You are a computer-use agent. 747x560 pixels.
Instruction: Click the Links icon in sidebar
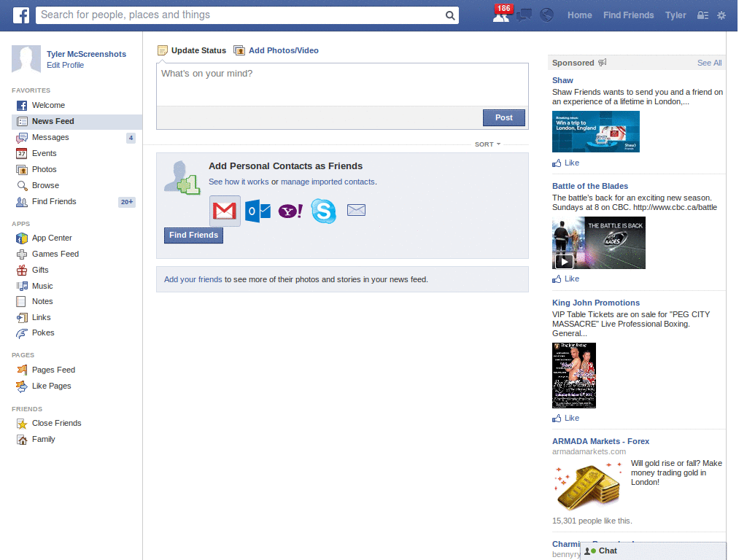pos(22,318)
